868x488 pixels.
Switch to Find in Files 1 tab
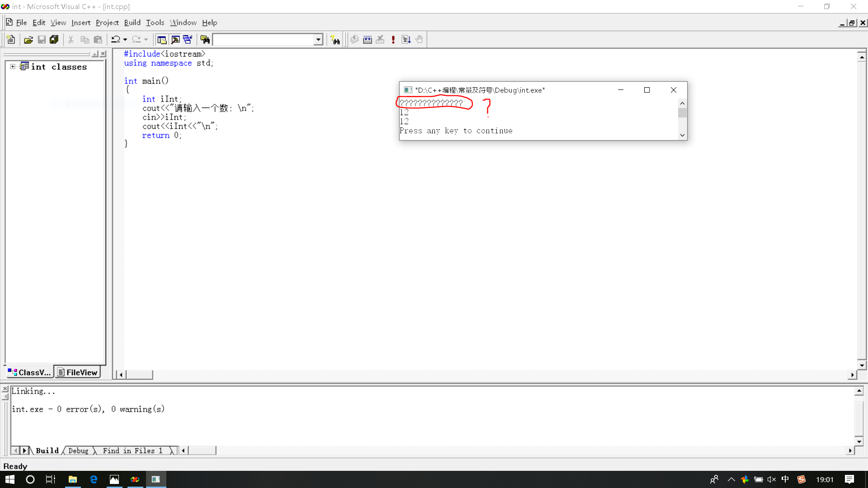tap(132, 450)
